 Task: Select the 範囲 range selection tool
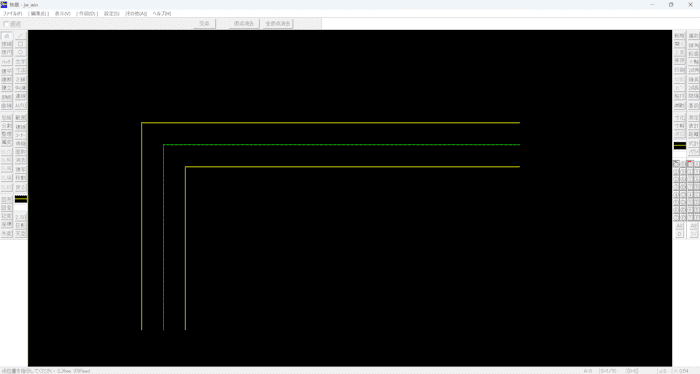click(x=21, y=117)
